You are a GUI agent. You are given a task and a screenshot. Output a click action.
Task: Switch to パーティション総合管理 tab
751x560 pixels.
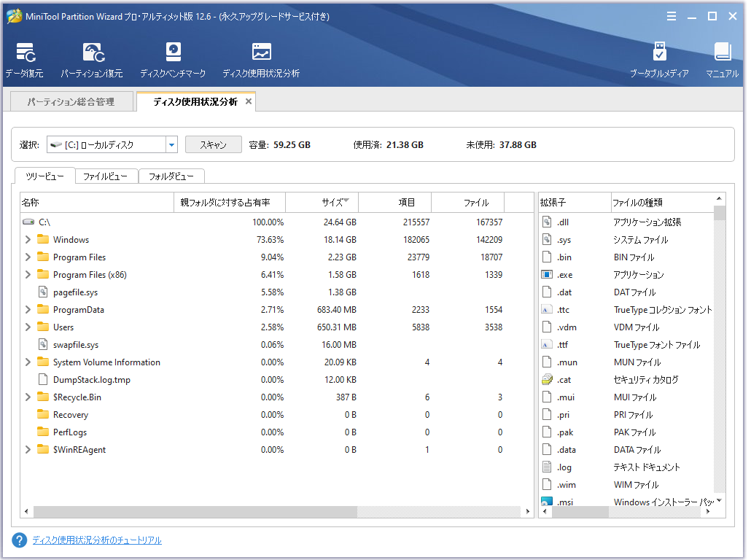[x=71, y=101]
